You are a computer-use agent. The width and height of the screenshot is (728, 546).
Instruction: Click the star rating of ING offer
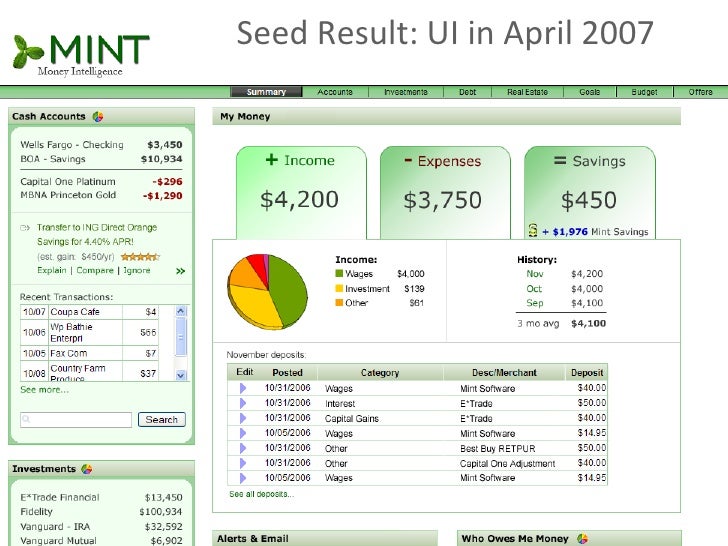[x=140, y=257]
